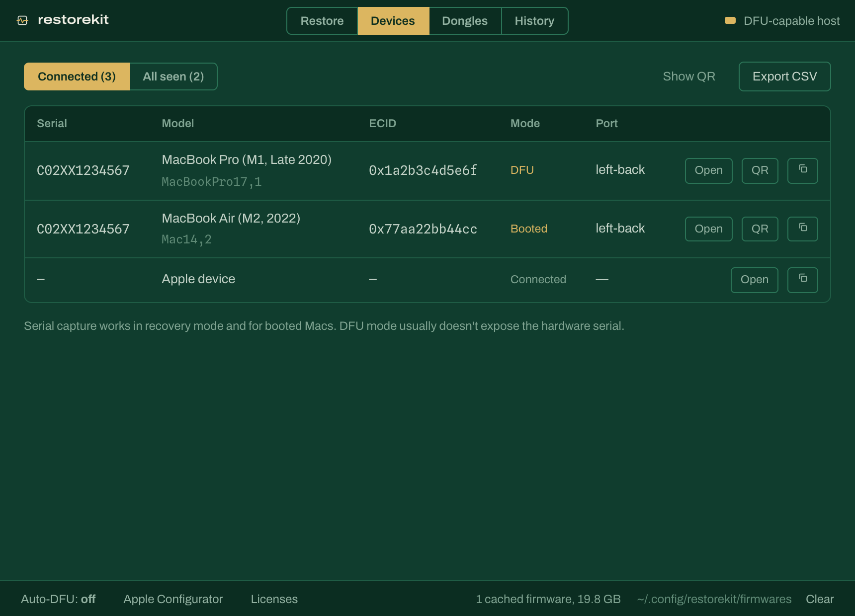Toggle Auto-DFU off setting
The width and height of the screenshot is (855, 616).
click(x=58, y=599)
